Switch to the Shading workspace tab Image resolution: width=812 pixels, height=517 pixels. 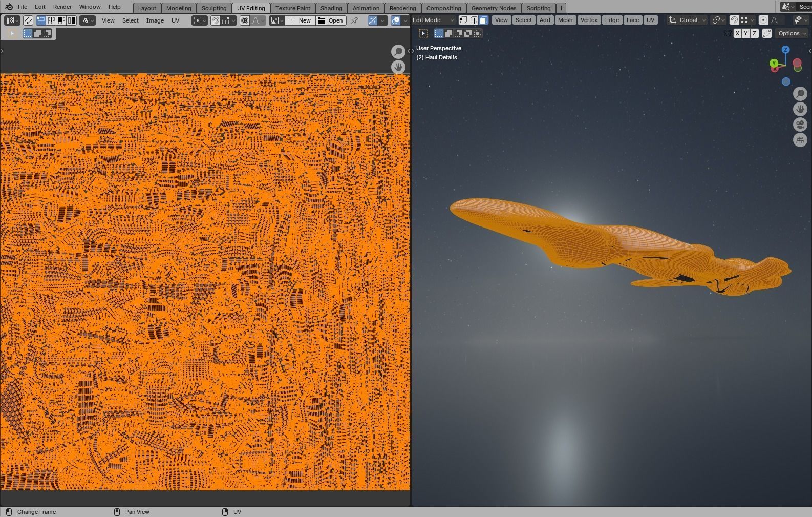point(331,8)
